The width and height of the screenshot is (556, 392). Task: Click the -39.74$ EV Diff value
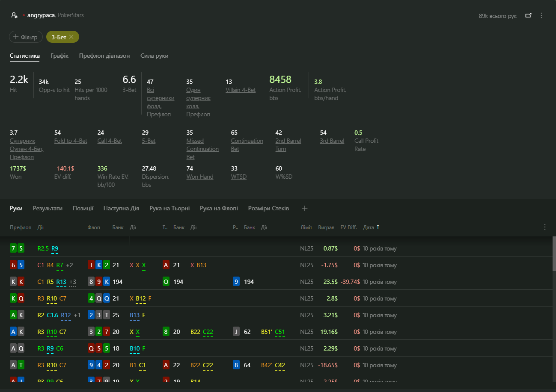[x=350, y=282]
